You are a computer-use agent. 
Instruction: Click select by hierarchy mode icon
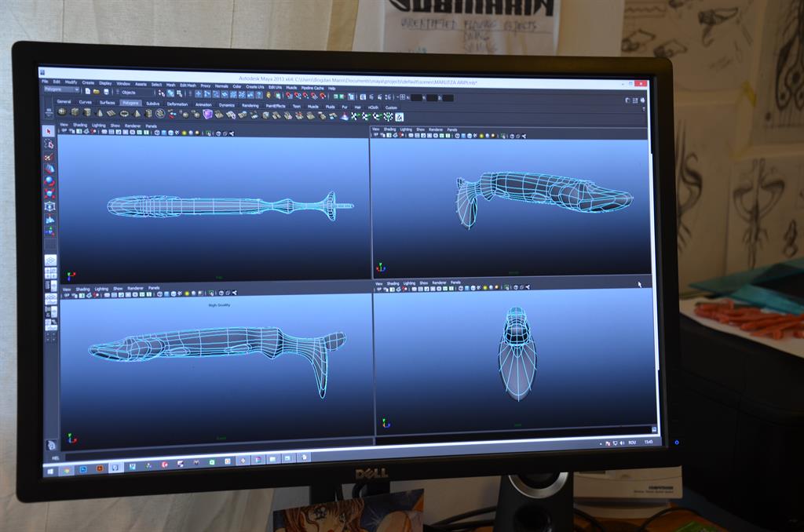tap(161, 93)
